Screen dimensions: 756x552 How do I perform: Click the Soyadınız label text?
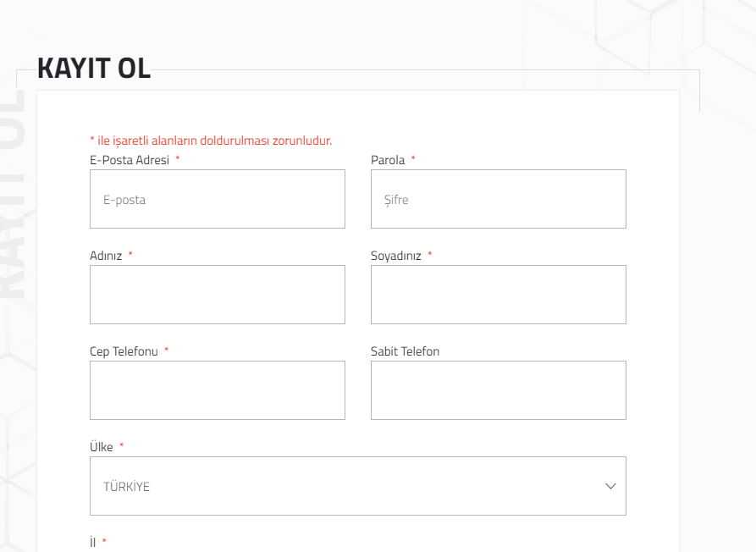[396, 256]
